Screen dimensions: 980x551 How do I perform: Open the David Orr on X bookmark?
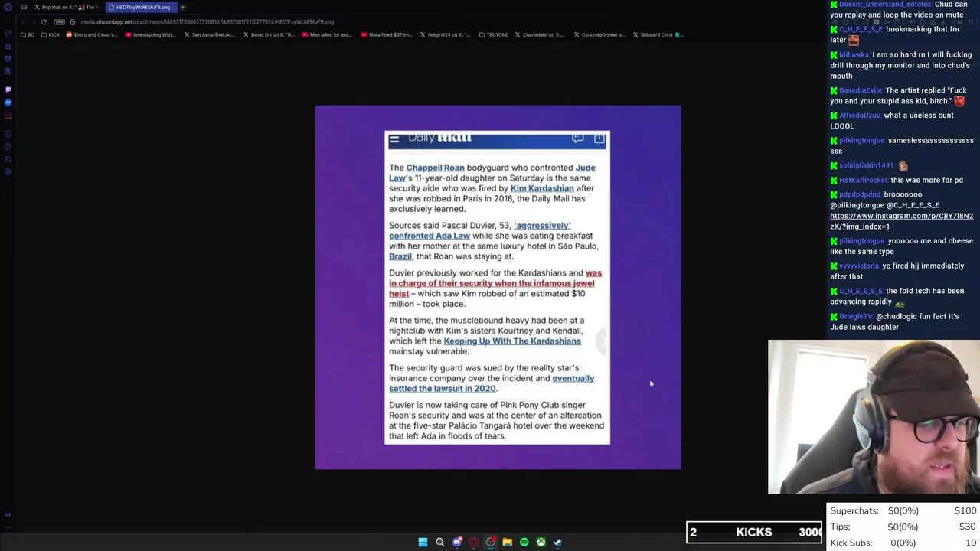[269, 34]
